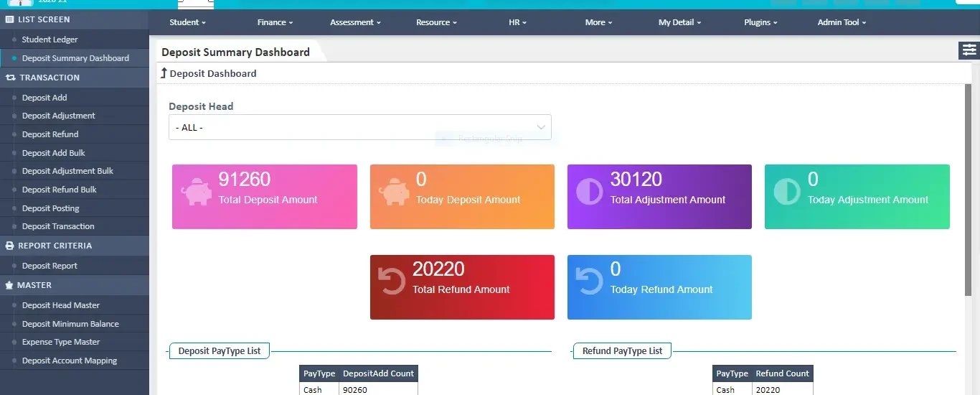The image size is (980, 395).
Task: Open the Student menu
Action: [x=187, y=22]
